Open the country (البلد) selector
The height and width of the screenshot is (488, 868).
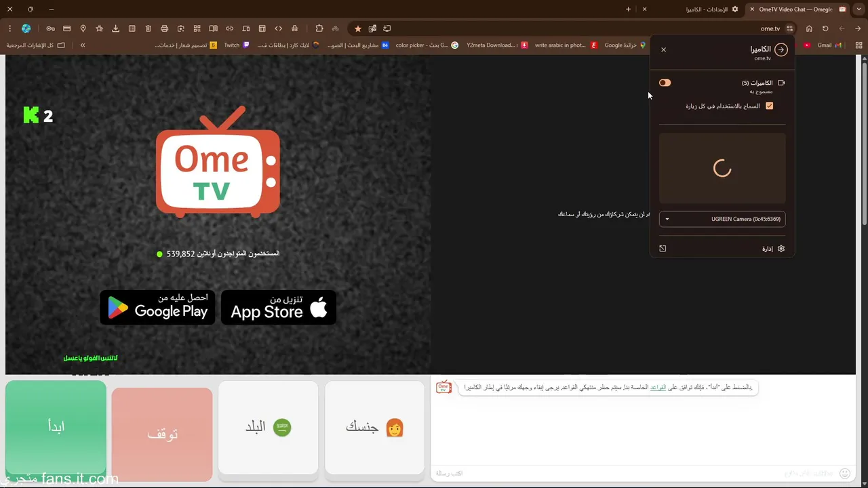pos(268,428)
